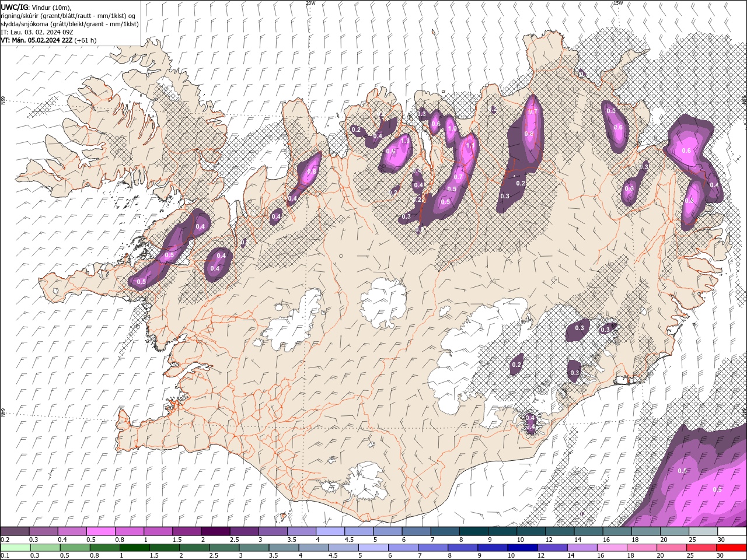
Task: Click top legend swatch between 8 and 9
Action: pyautogui.click(x=473, y=531)
